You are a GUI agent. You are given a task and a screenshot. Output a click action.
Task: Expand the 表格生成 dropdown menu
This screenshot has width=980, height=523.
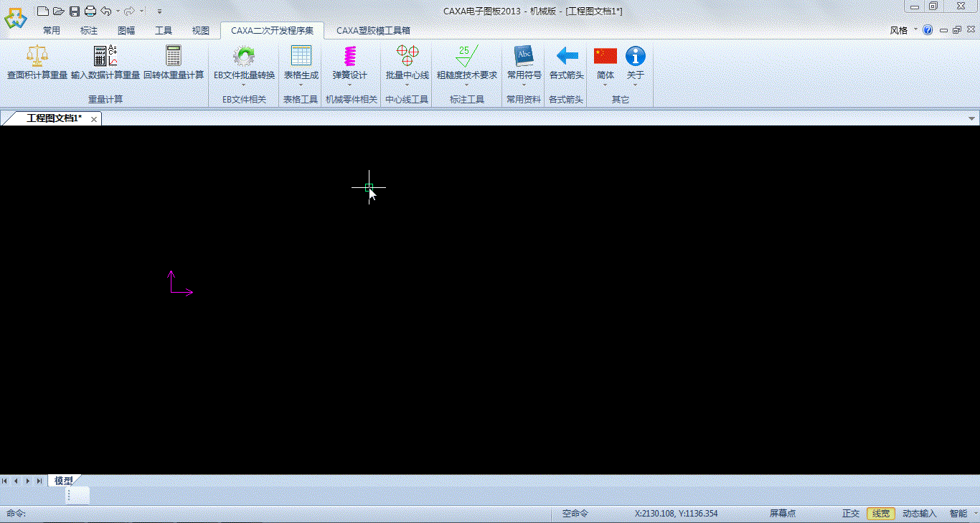pyautogui.click(x=301, y=85)
